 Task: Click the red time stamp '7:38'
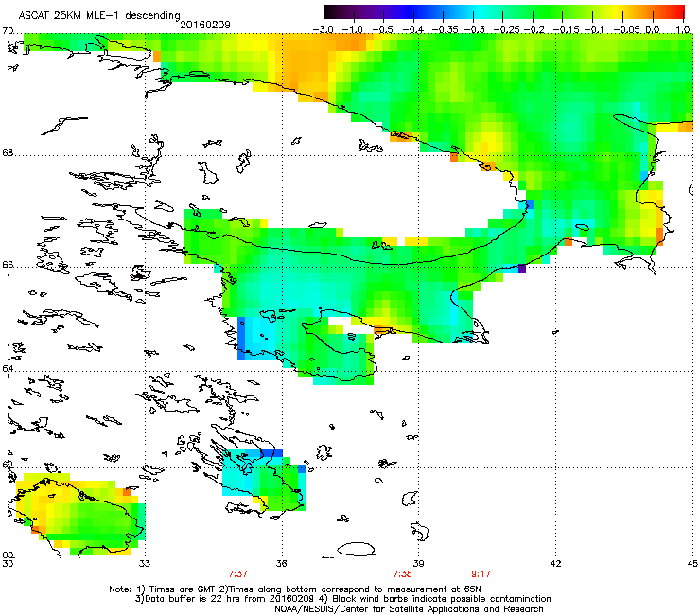pyautogui.click(x=402, y=573)
